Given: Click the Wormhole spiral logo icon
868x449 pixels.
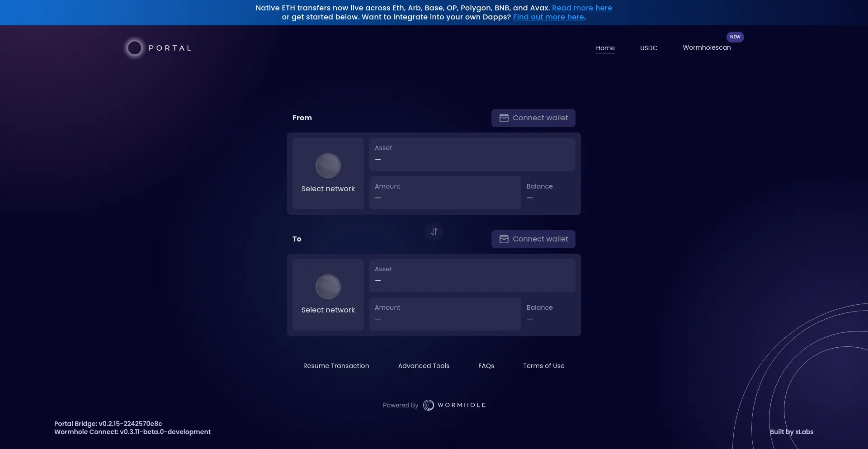Looking at the screenshot, I should pyautogui.click(x=429, y=405).
